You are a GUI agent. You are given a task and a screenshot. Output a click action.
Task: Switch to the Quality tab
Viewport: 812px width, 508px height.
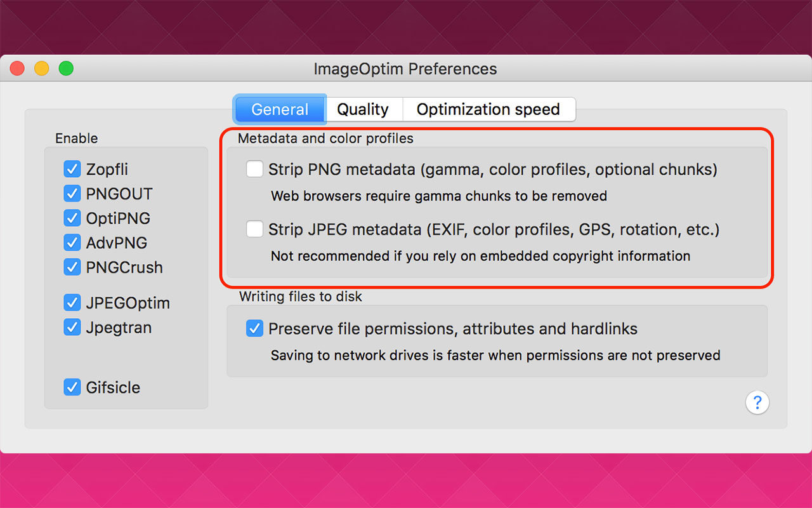(x=363, y=109)
